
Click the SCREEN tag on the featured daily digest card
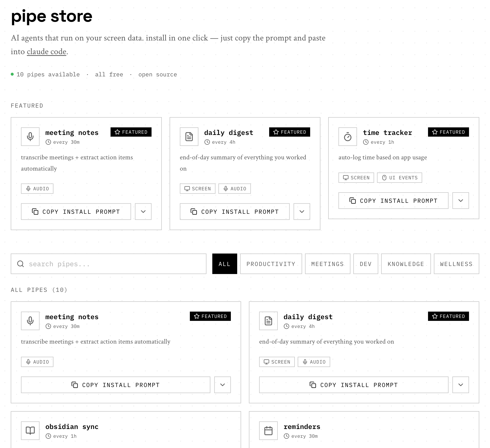[x=198, y=189]
